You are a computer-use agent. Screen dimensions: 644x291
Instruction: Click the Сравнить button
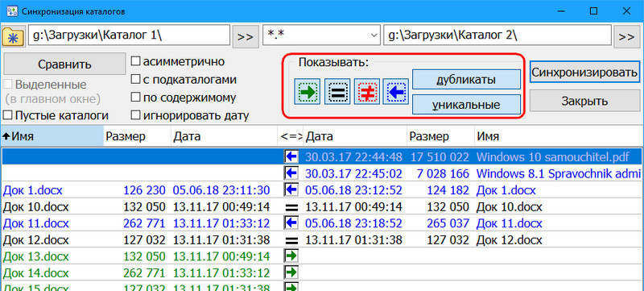click(64, 64)
